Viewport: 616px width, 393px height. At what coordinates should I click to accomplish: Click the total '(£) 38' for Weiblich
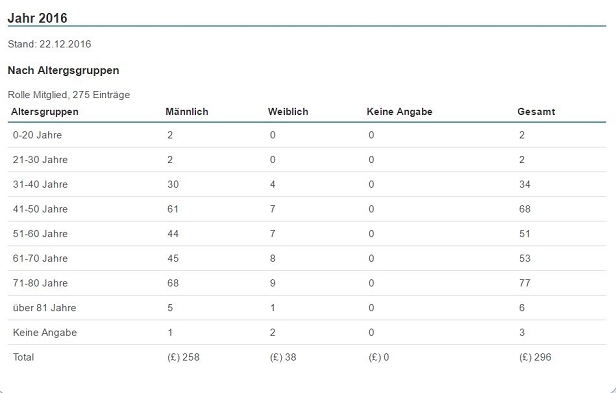[283, 357]
